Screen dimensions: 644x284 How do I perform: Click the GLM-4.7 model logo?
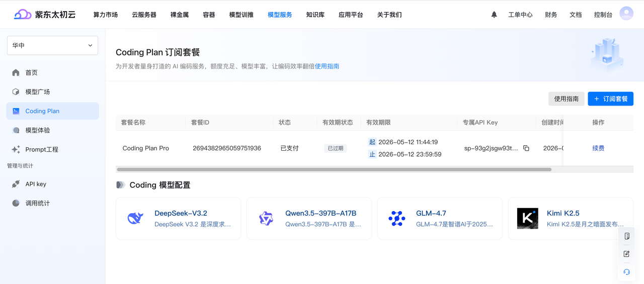pyautogui.click(x=397, y=218)
